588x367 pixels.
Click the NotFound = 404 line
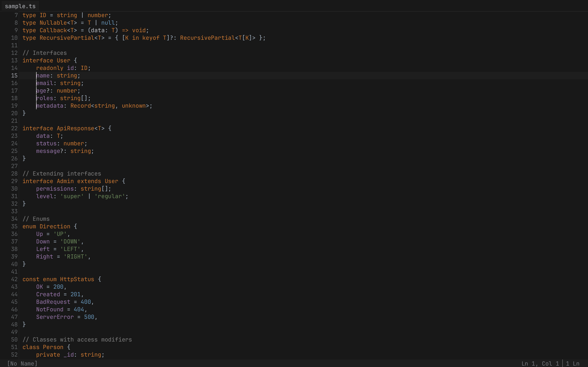tap(61, 309)
